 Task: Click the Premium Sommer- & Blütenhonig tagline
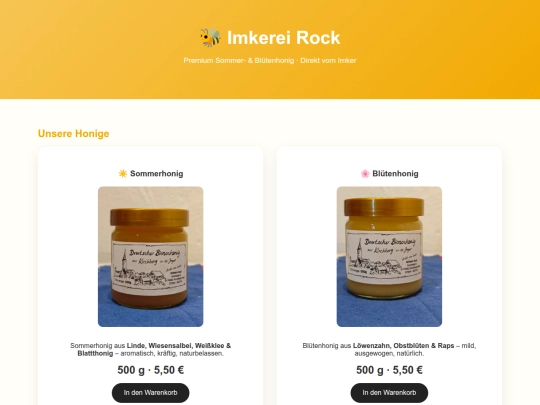click(270, 60)
